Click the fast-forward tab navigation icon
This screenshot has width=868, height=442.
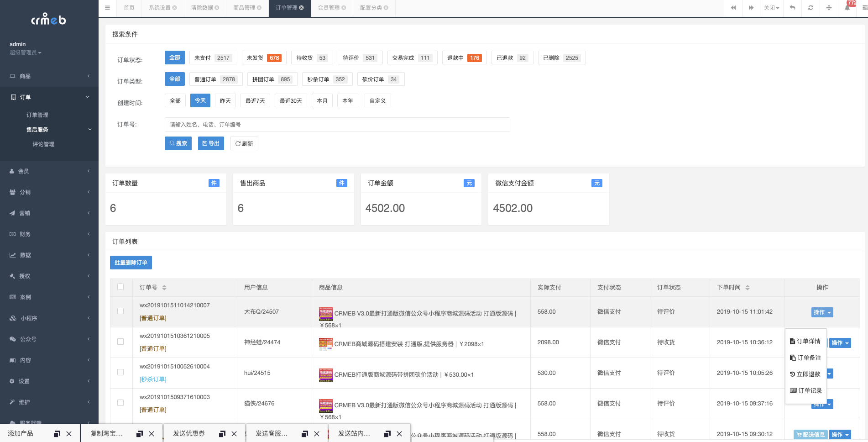[x=751, y=8]
